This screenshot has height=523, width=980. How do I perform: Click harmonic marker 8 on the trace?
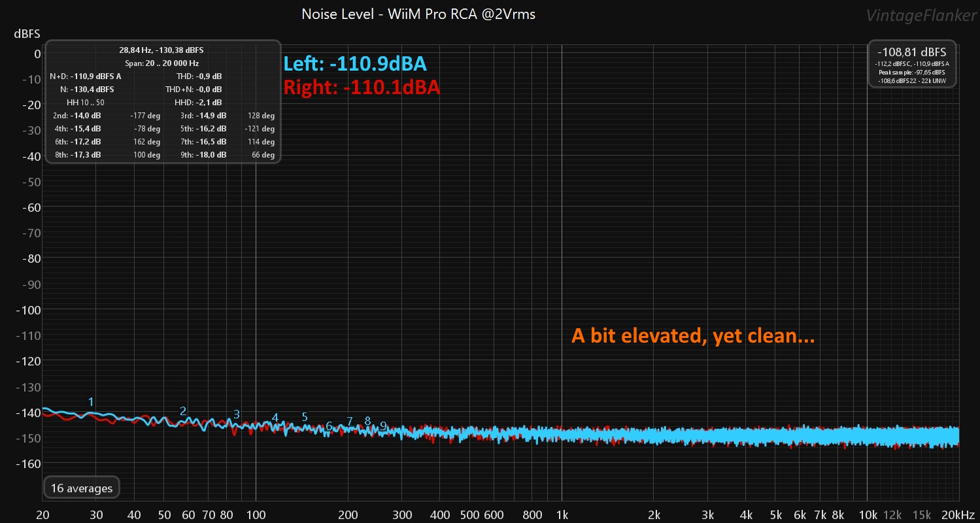tap(367, 421)
